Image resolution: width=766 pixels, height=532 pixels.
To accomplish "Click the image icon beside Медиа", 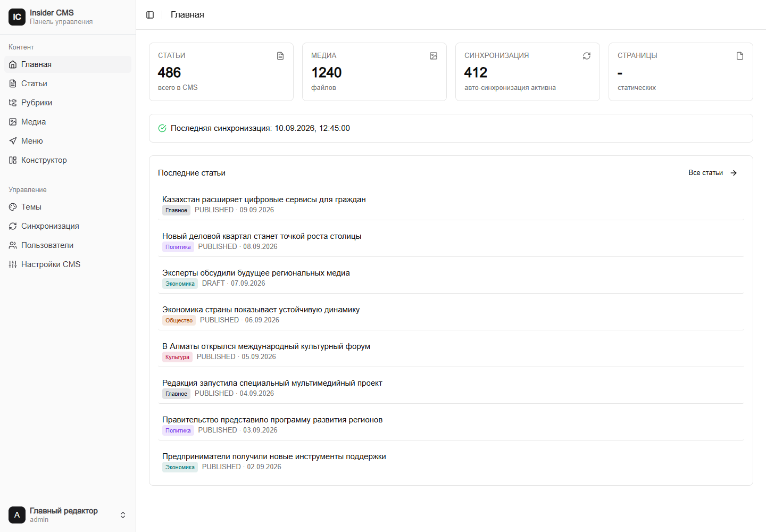I will click(13, 122).
